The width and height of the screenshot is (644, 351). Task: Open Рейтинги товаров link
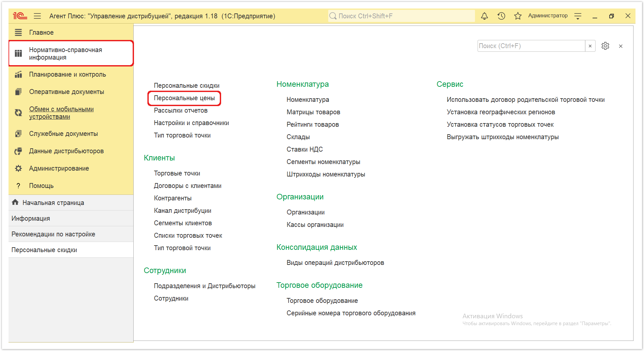pyautogui.click(x=313, y=124)
